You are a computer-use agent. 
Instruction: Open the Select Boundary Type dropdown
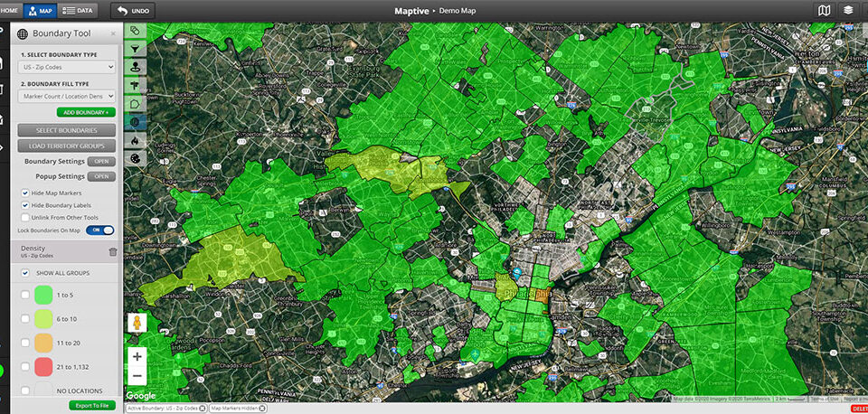pyautogui.click(x=66, y=67)
